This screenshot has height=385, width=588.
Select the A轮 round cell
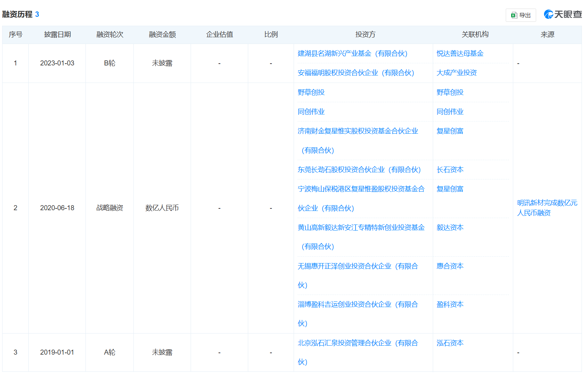pyautogui.click(x=109, y=352)
